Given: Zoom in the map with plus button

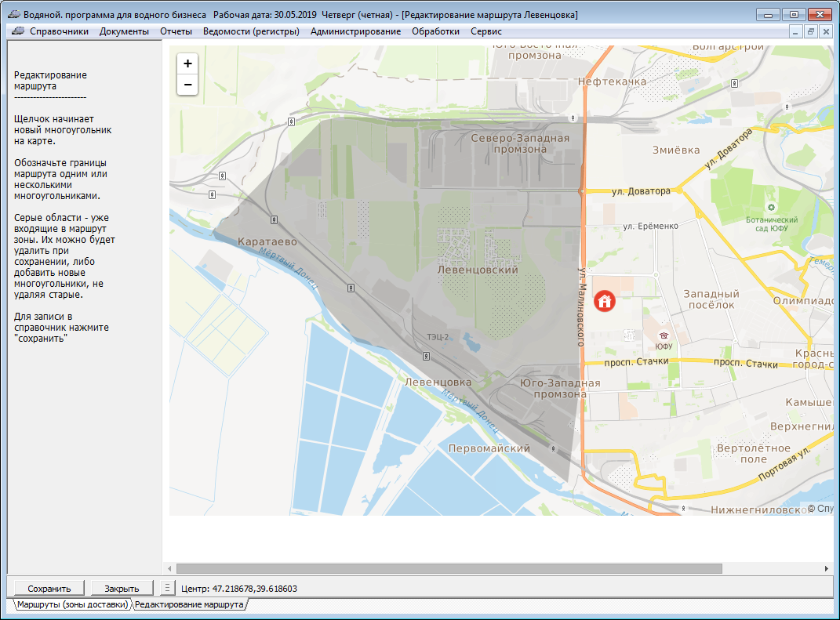Looking at the screenshot, I should (x=187, y=63).
